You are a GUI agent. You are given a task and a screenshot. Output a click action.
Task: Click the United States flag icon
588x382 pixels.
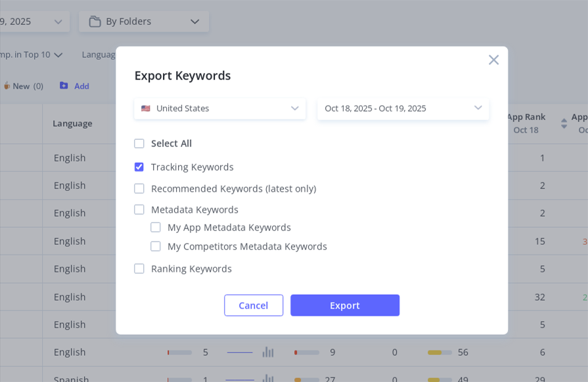coord(145,109)
